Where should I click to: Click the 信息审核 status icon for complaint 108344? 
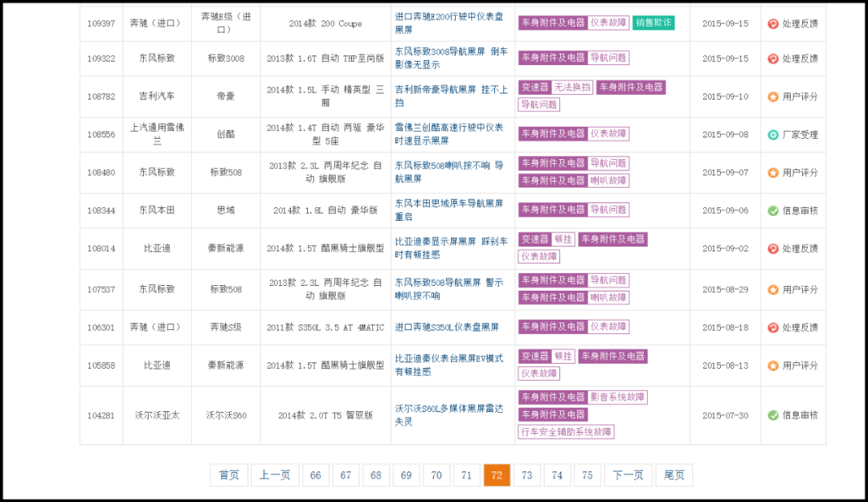773,210
